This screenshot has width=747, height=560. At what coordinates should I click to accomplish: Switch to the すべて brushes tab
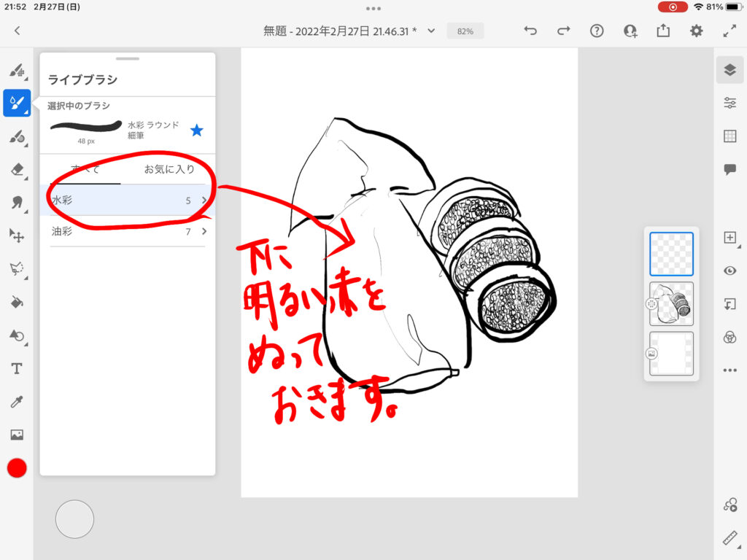click(x=85, y=169)
